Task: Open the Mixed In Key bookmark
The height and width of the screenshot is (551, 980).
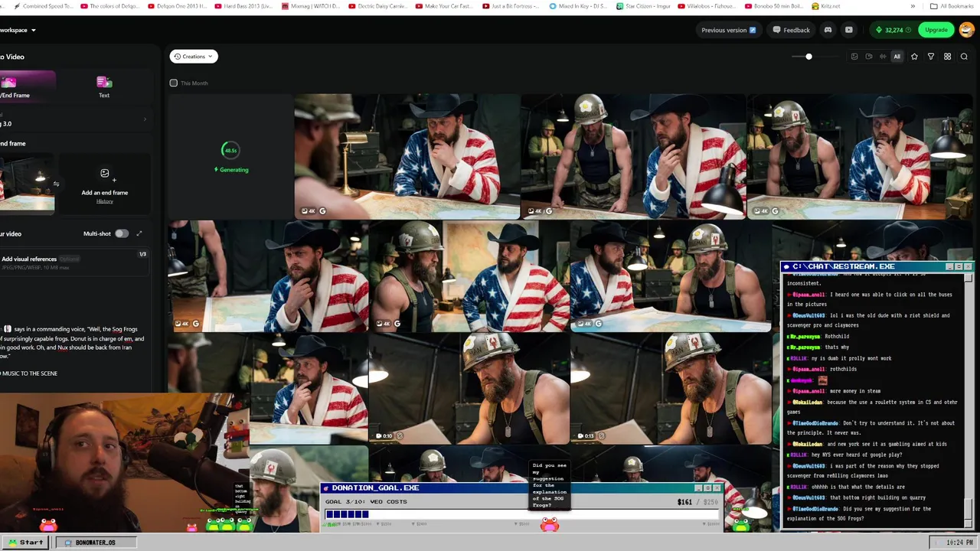Action: coord(579,6)
